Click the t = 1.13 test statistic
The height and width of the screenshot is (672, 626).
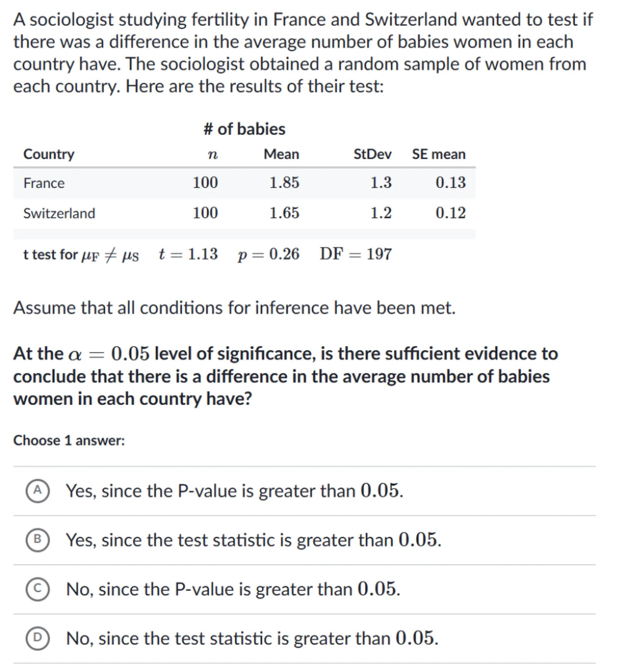click(x=188, y=254)
